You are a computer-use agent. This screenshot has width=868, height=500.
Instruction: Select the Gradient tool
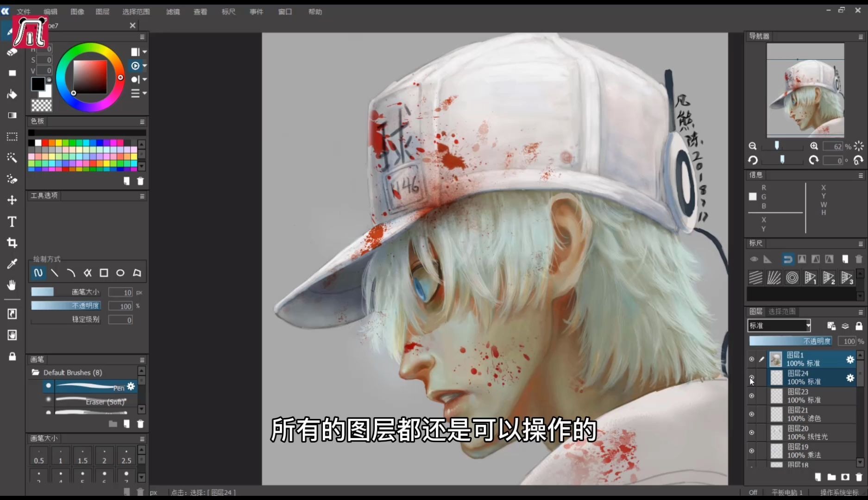(x=12, y=115)
